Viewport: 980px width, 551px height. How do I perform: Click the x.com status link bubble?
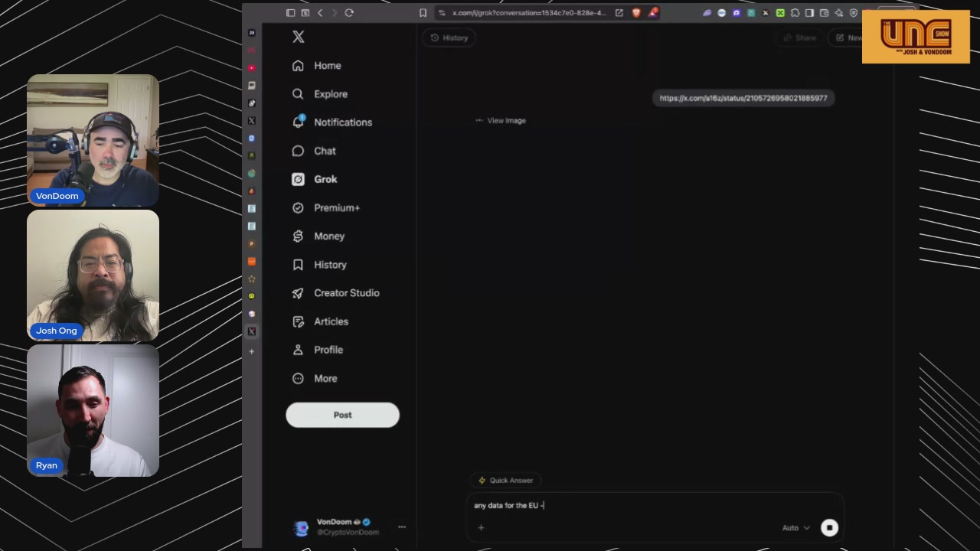point(743,98)
